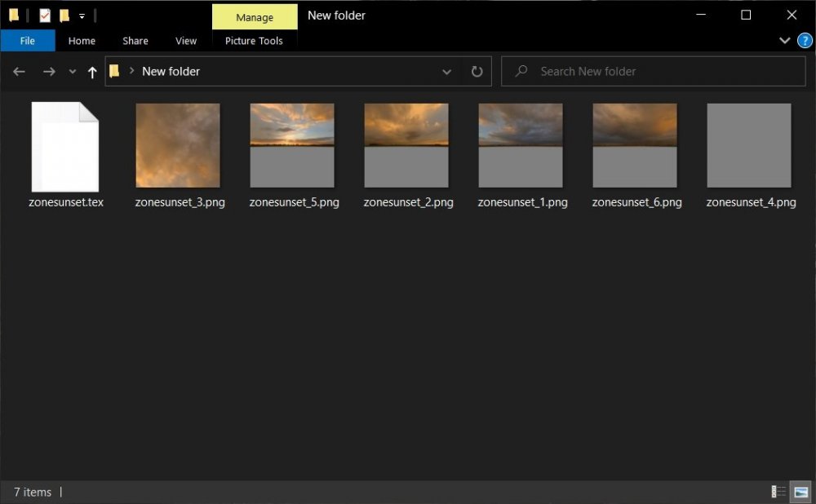Open the address bar history dropdown
Screen dimensions: 816x504
tap(446, 71)
